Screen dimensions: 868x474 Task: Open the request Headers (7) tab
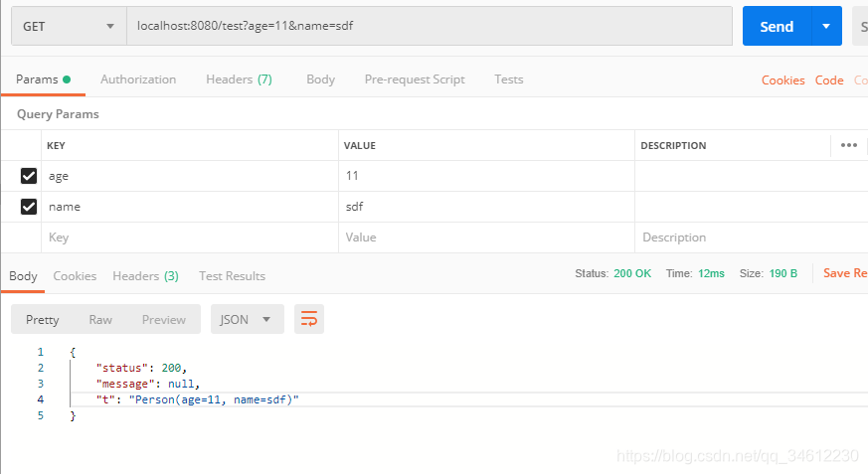(240, 79)
